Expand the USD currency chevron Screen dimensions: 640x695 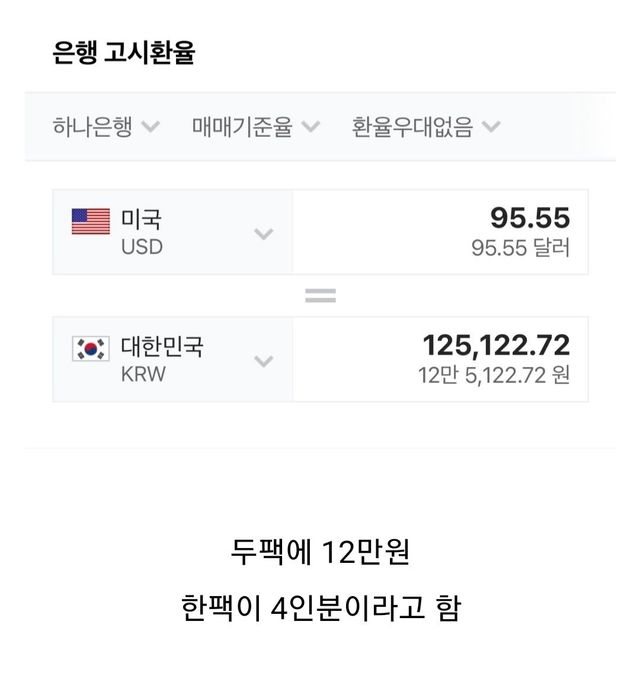click(263, 234)
